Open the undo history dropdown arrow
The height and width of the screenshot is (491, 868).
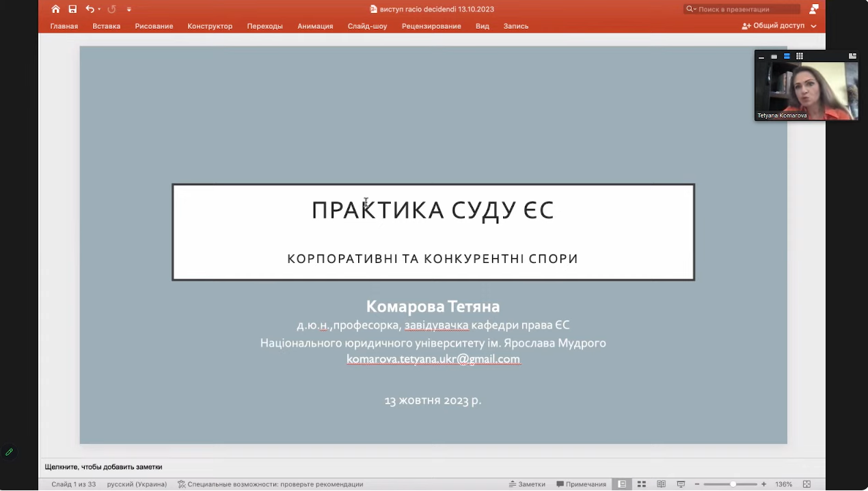[x=99, y=9]
